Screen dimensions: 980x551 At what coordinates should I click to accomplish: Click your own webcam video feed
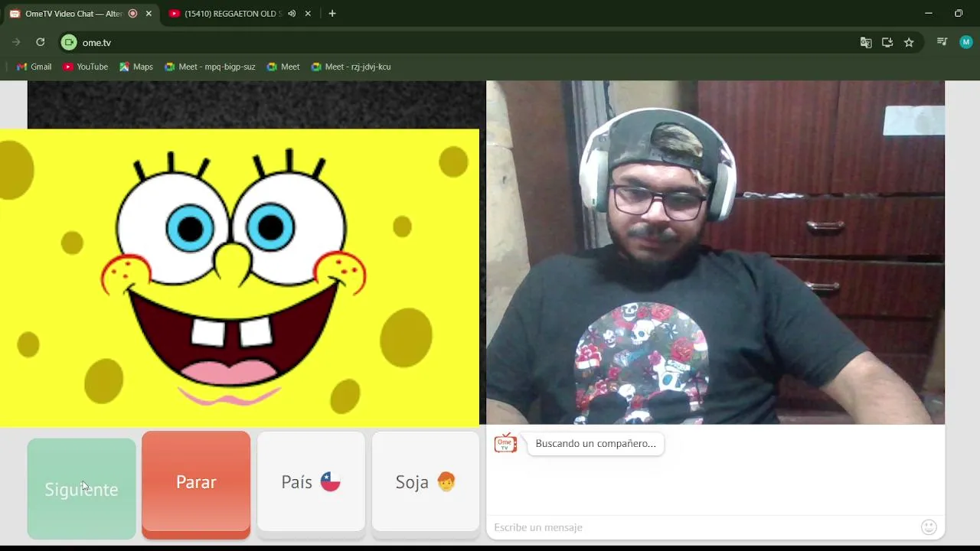pos(715,253)
